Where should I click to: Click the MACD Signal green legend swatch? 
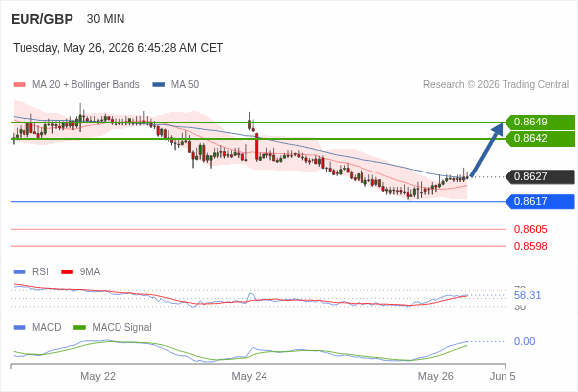79,328
